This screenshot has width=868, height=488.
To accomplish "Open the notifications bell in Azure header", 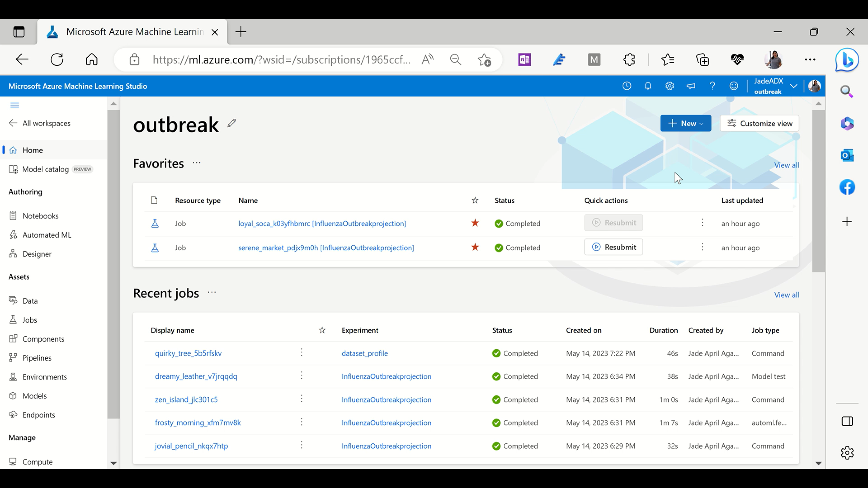I will click(x=648, y=86).
